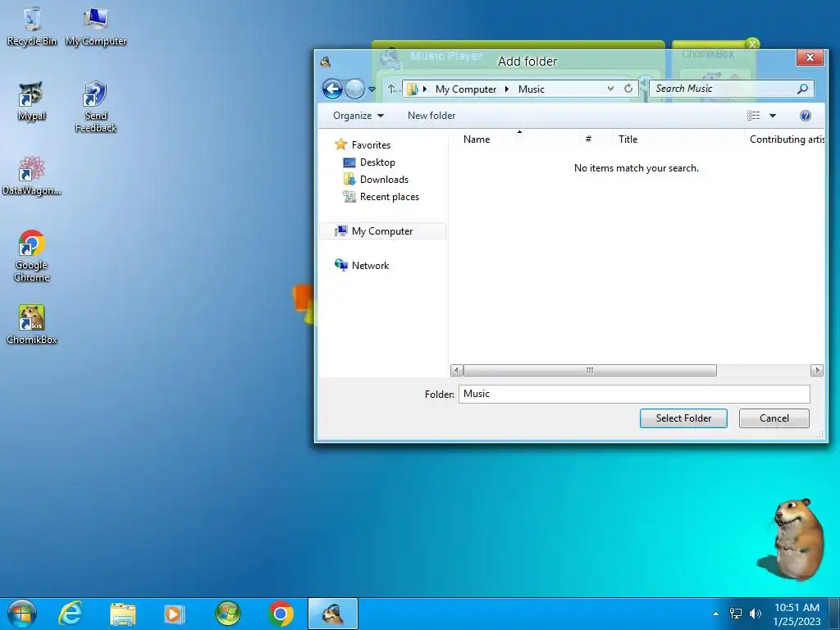840x630 pixels.
Task: Open the Organize menu
Action: click(358, 116)
